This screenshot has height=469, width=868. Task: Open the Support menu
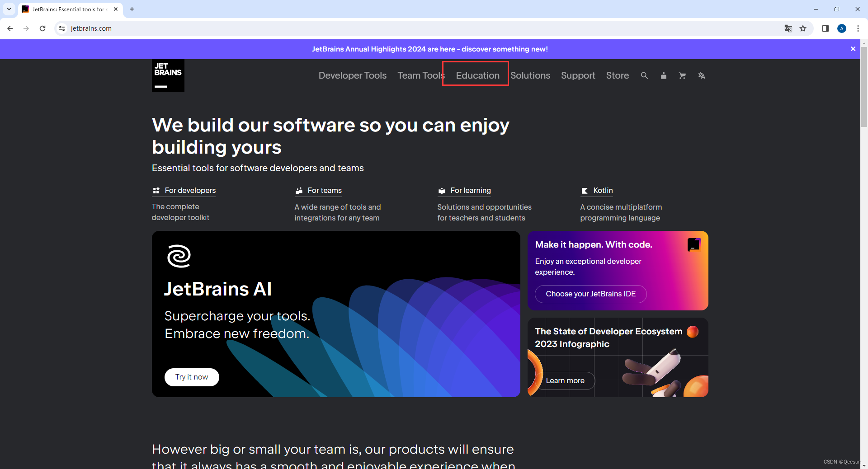(x=578, y=75)
